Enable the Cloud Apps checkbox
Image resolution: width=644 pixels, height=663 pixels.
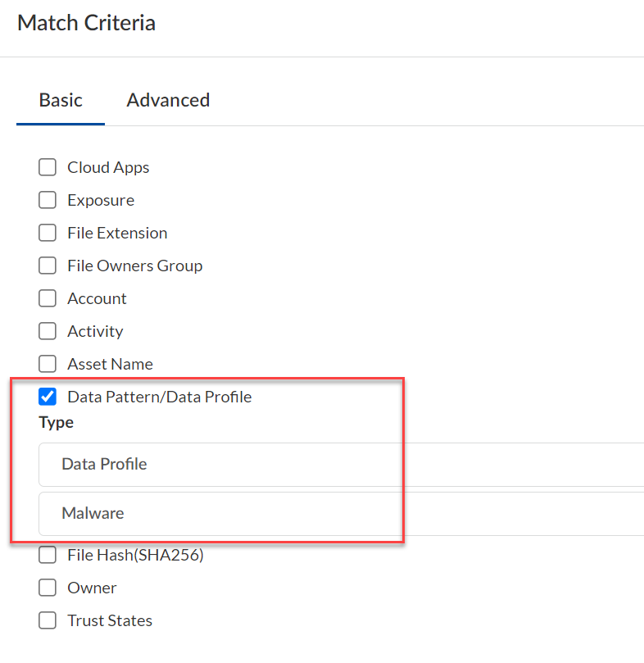coord(48,167)
